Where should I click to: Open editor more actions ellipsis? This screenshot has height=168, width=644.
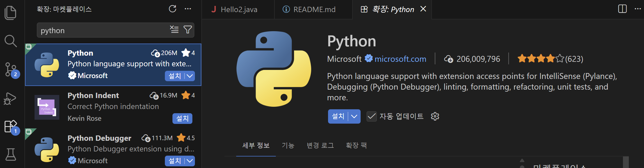point(638,9)
